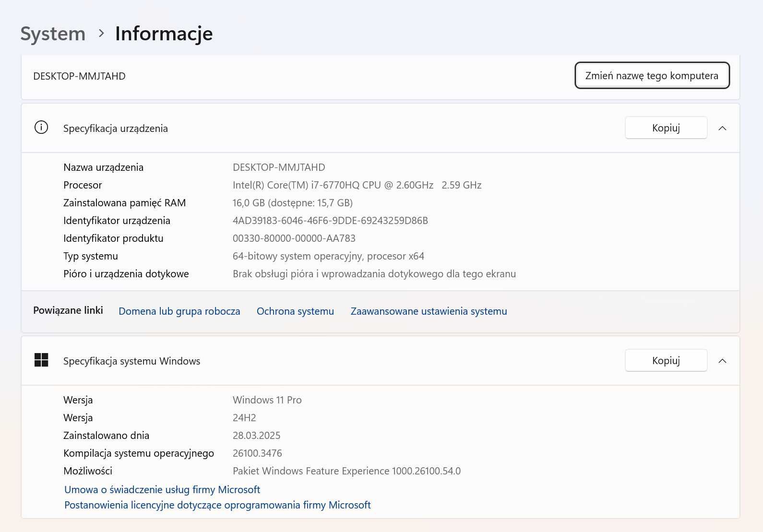
Task: Click the breadcrumb chevron separator after System
Action: [101, 33]
